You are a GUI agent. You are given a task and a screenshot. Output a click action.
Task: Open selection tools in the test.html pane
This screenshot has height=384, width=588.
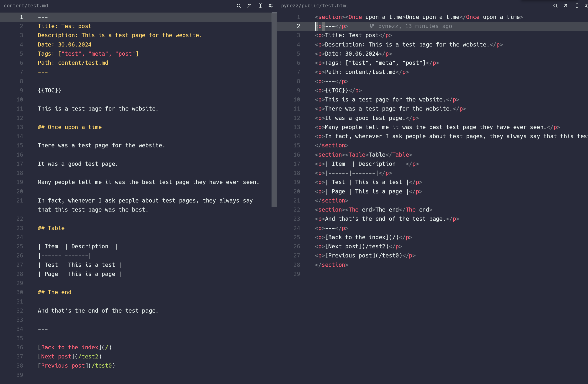pyautogui.click(x=577, y=6)
